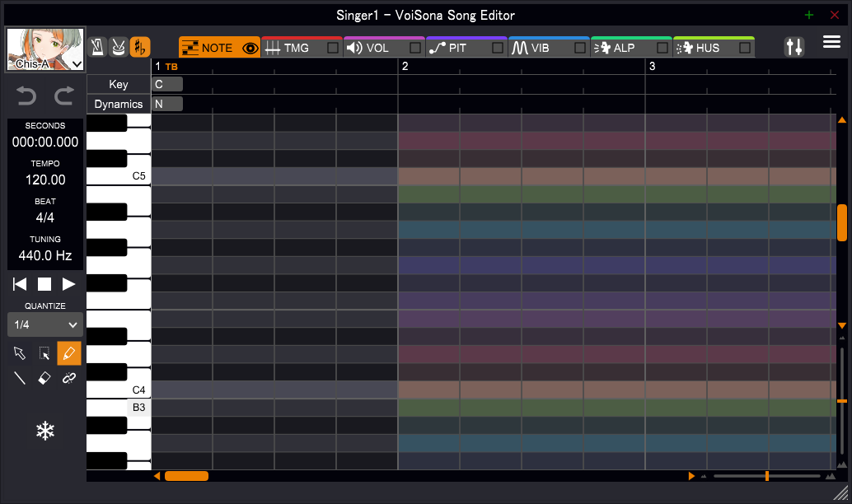Click the large mountains horizontal zoom-in icon
The width and height of the screenshot is (852, 504).
(x=831, y=476)
